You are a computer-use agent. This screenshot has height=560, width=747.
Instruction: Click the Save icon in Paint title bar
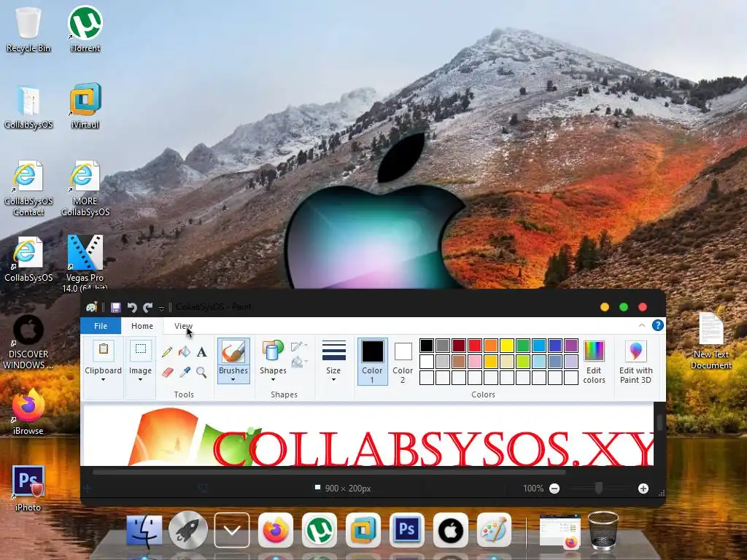pyautogui.click(x=115, y=308)
